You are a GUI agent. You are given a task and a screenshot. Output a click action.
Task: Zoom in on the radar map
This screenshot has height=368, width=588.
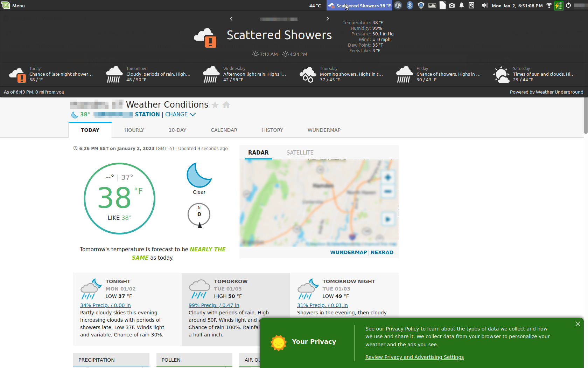tap(388, 177)
